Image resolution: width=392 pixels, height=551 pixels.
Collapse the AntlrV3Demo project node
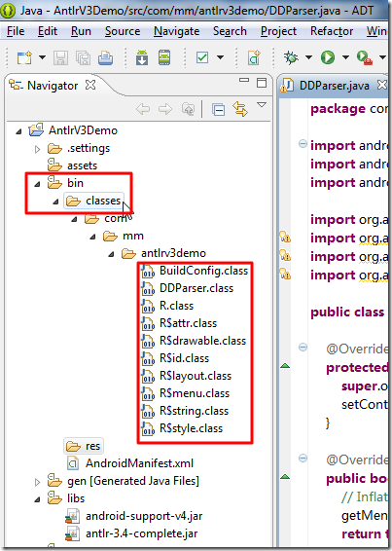18,131
